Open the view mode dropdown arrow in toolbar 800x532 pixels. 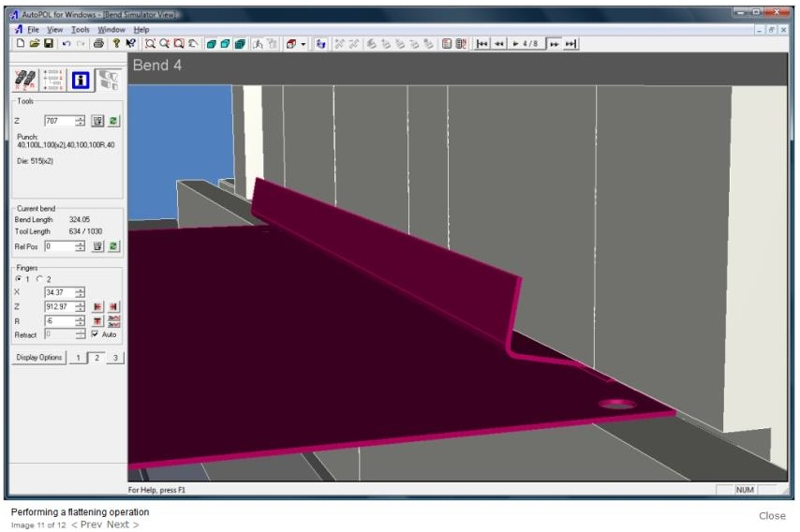coord(303,44)
